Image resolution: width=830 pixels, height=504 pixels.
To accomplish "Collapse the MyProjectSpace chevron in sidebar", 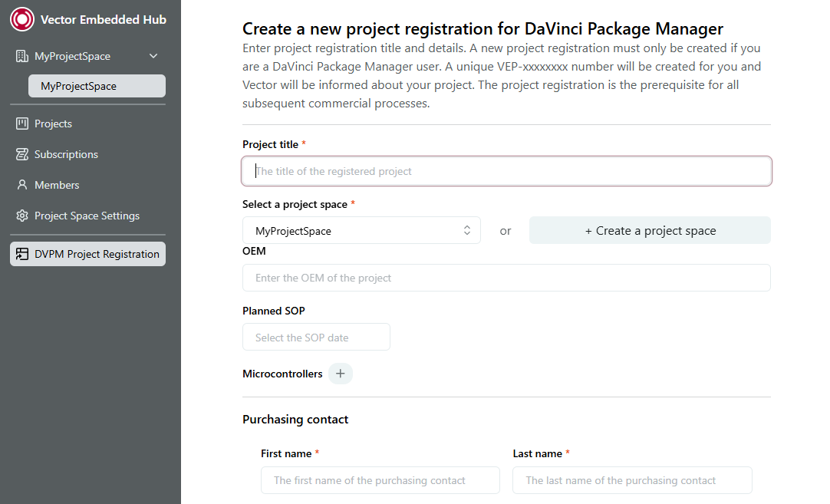I will click(x=153, y=56).
